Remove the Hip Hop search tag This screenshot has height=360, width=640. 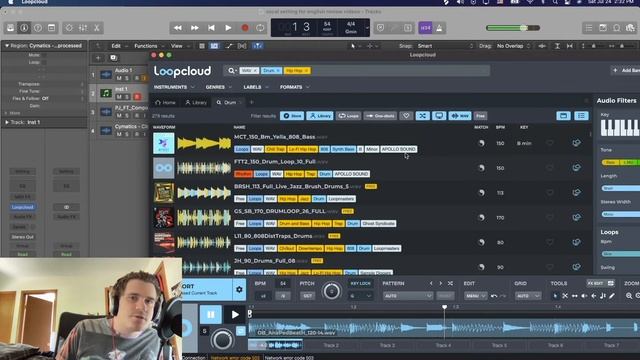307,71
